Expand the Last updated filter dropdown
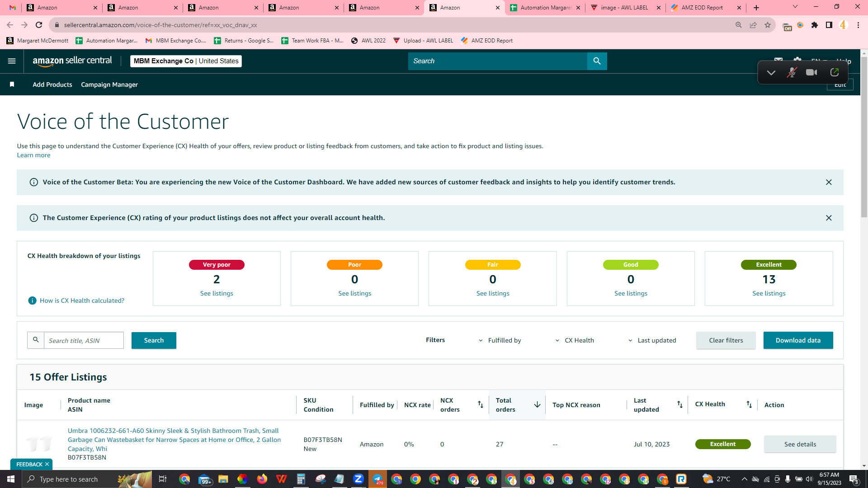 click(x=652, y=340)
